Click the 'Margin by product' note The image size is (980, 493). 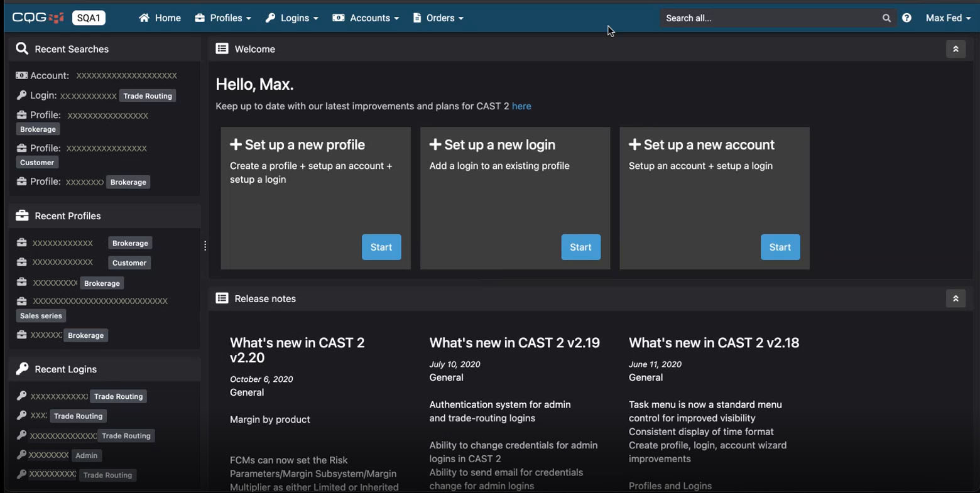pyautogui.click(x=270, y=420)
